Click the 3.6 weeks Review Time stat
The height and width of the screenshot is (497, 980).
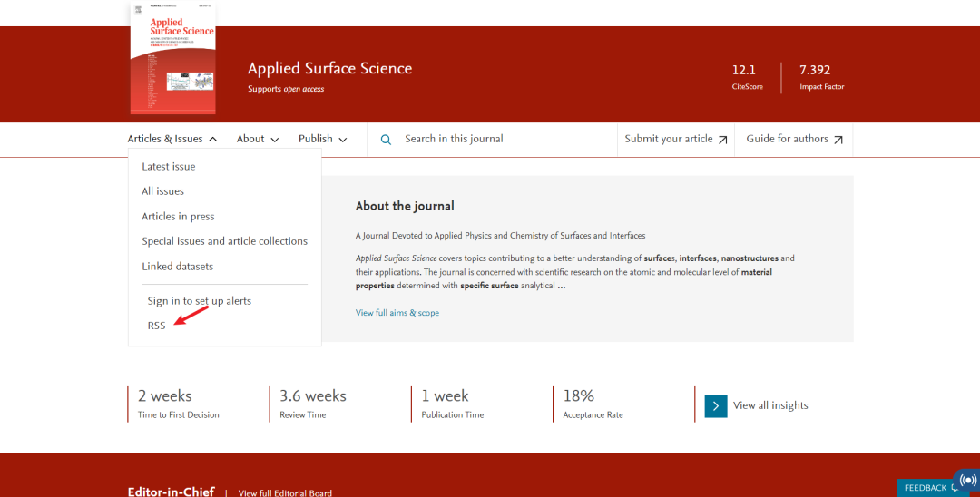coord(312,404)
